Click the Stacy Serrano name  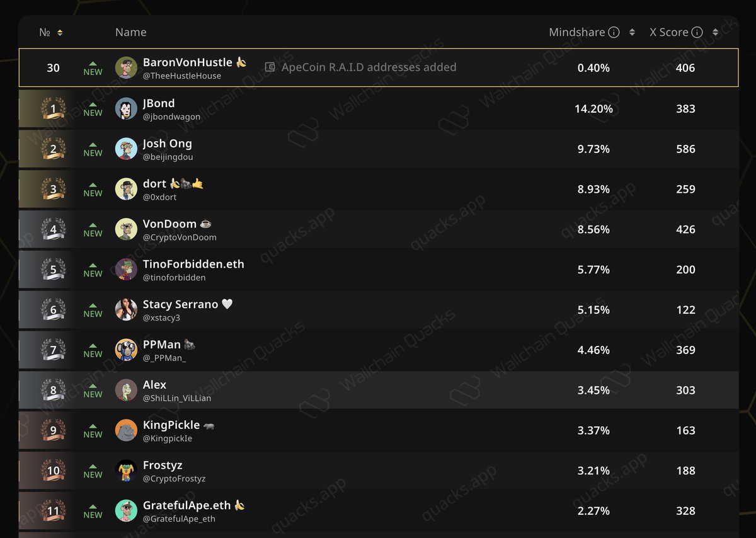[x=180, y=304]
